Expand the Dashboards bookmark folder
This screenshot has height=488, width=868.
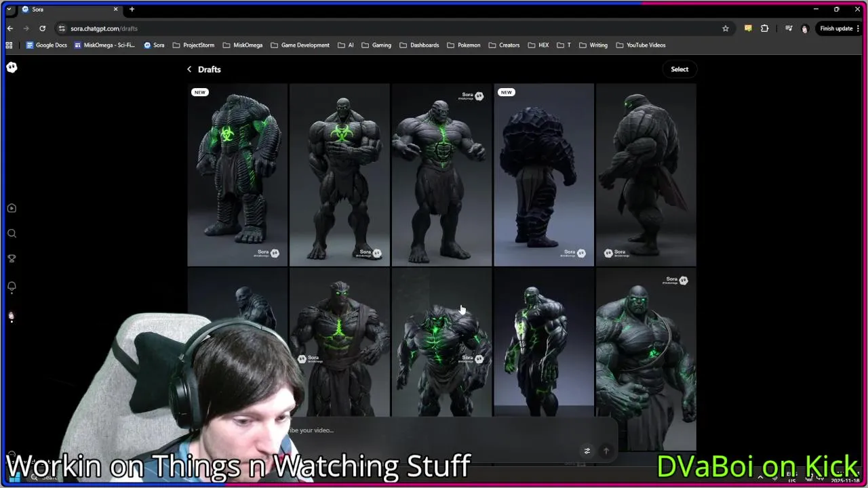click(x=419, y=45)
